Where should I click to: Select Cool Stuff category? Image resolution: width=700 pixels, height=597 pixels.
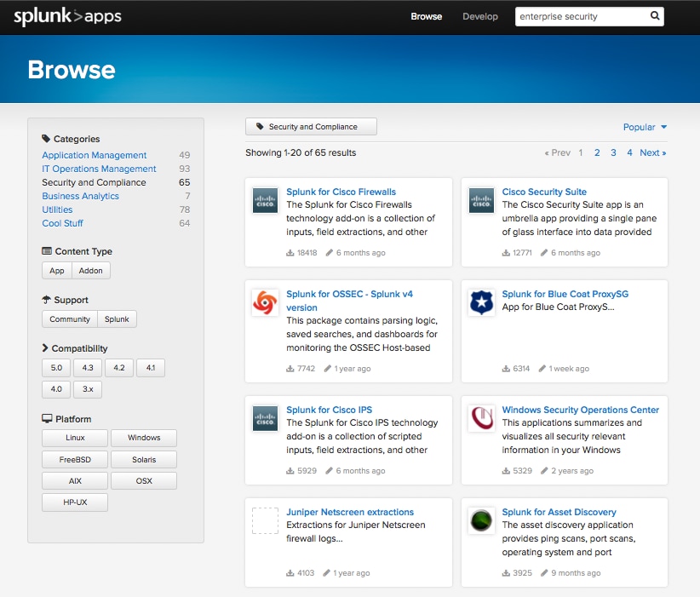tap(62, 223)
